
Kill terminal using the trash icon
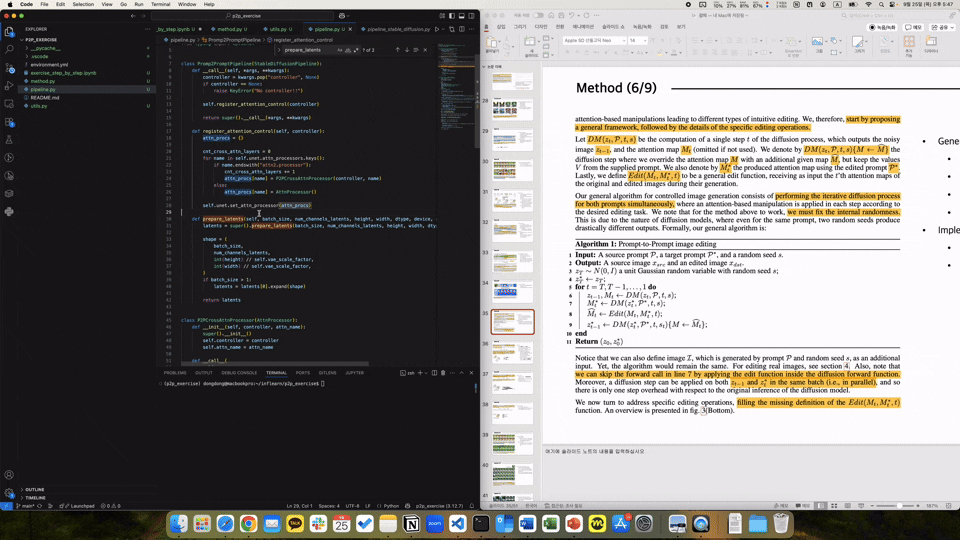(443, 372)
